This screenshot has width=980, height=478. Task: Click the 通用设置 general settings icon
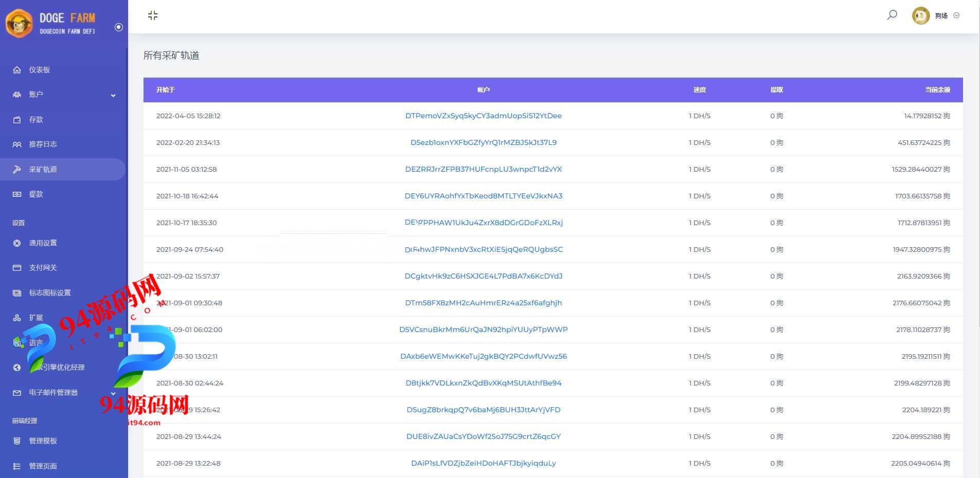coord(17,243)
